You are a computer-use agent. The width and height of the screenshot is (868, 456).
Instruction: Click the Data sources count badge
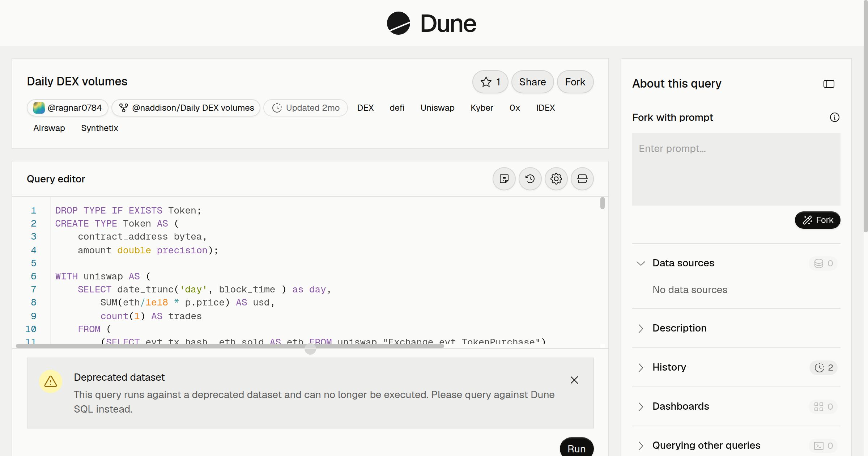point(823,263)
